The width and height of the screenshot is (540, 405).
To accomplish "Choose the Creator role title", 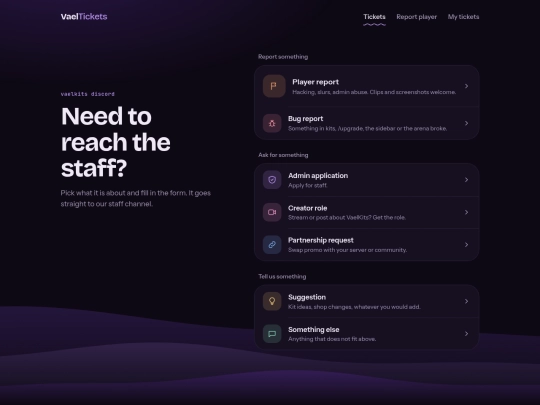I will tap(308, 208).
